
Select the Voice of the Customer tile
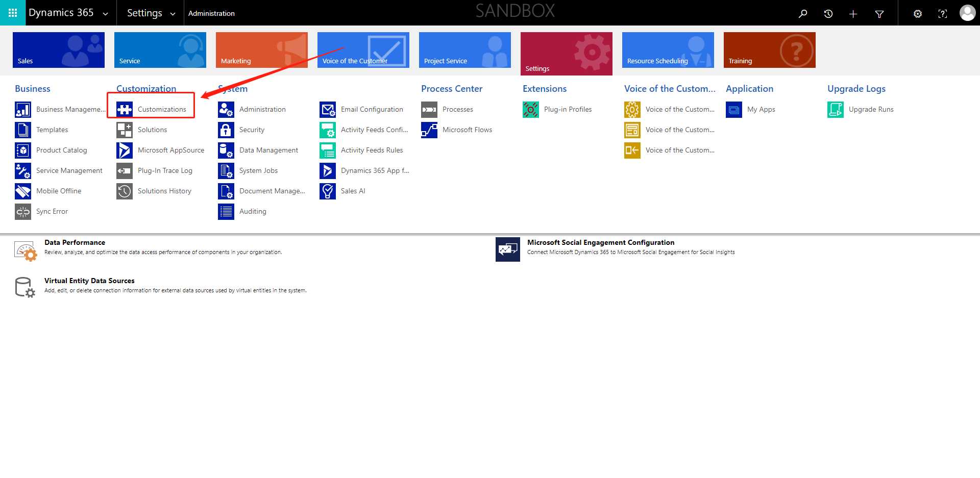363,50
